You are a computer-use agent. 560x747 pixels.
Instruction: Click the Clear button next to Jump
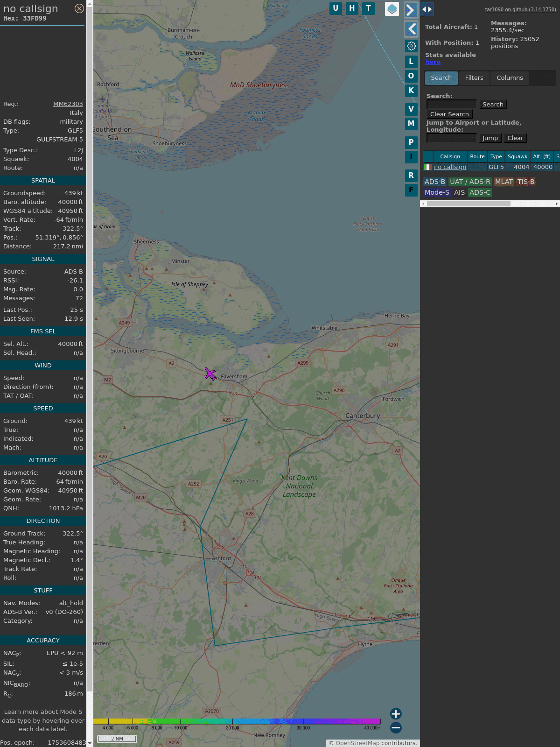515,138
